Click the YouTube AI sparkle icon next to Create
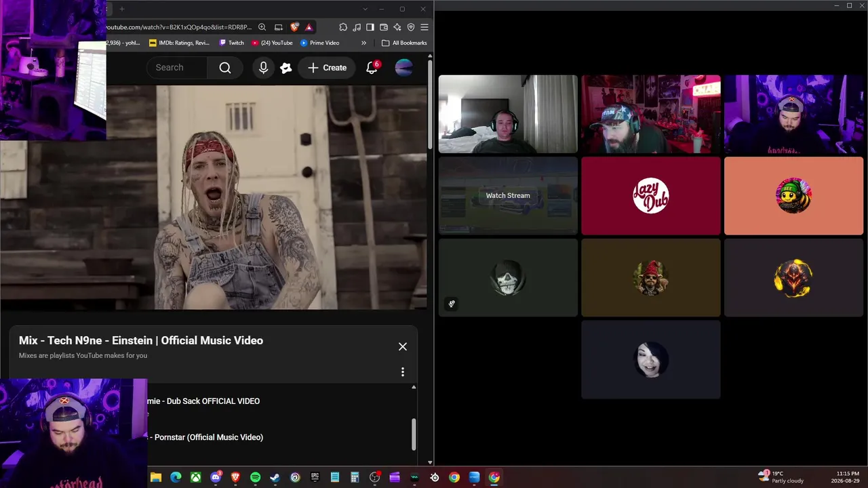The height and width of the screenshot is (488, 868). [286, 68]
